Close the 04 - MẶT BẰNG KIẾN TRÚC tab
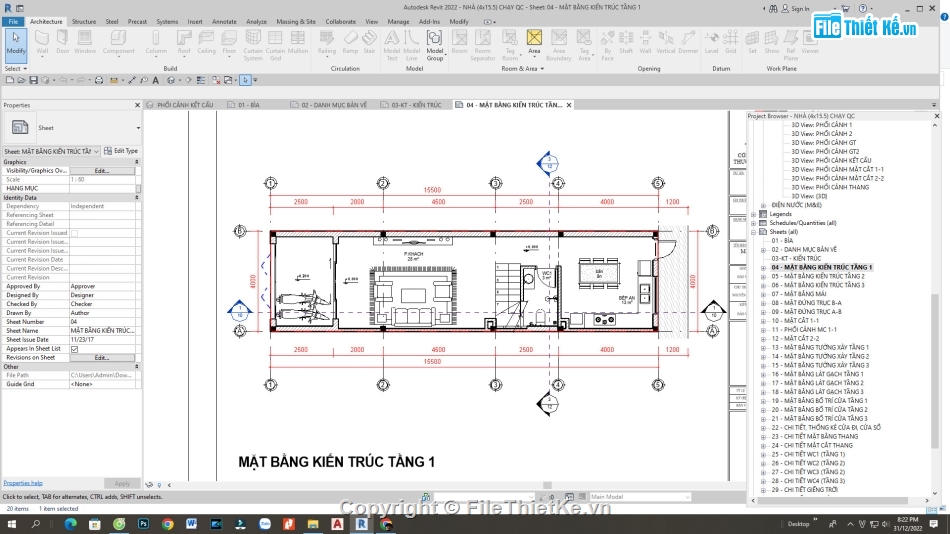This screenshot has width=950, height=534. click(569, 105)
